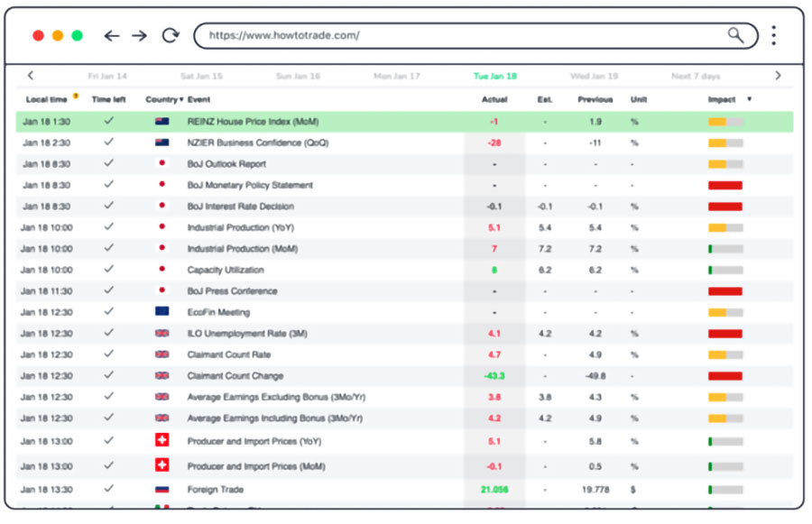
Task: Open NZIER Business Confidence (QoQ) event
Action: [x=258, y=142]
